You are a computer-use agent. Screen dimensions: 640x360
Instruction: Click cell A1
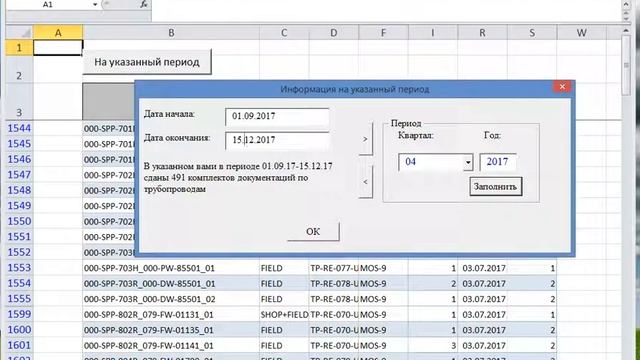[58, 48]
